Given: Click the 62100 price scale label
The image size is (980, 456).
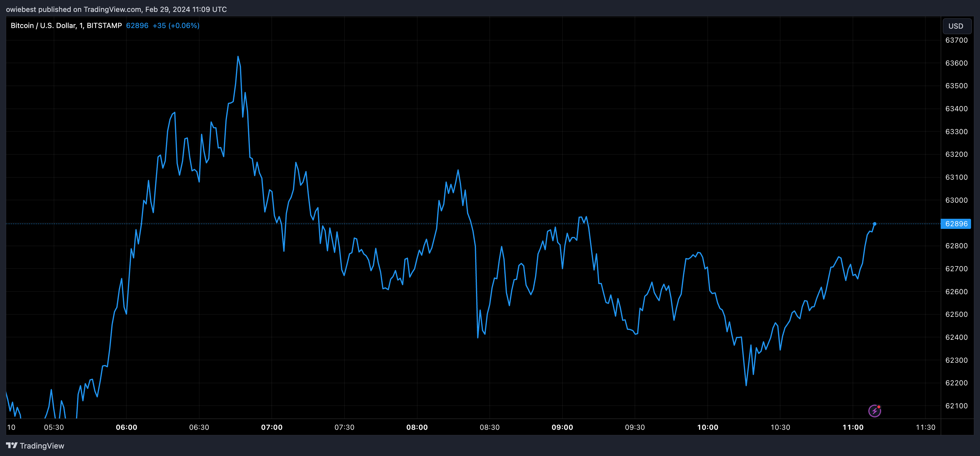Looking at the screenshot, I should [956, 406].
